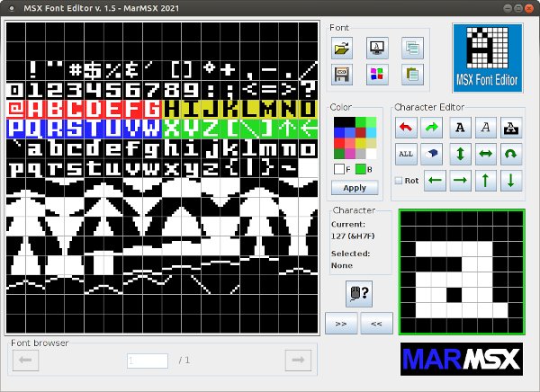Pick the yellow palette color
Viewport: 540px width, 392px height.
point(361,143)
